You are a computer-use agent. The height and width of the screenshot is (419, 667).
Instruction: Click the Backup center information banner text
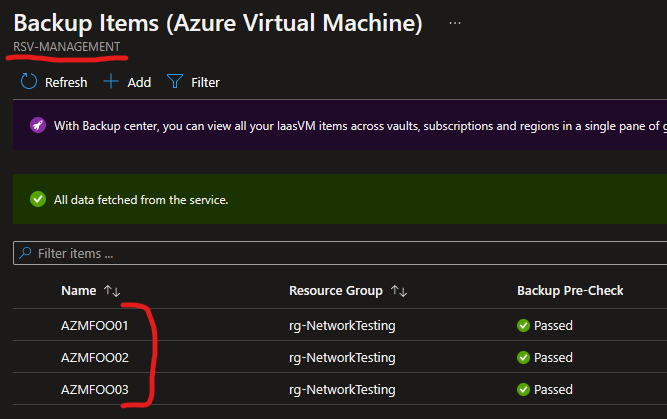pyautogui.click(x=360, y=126)
